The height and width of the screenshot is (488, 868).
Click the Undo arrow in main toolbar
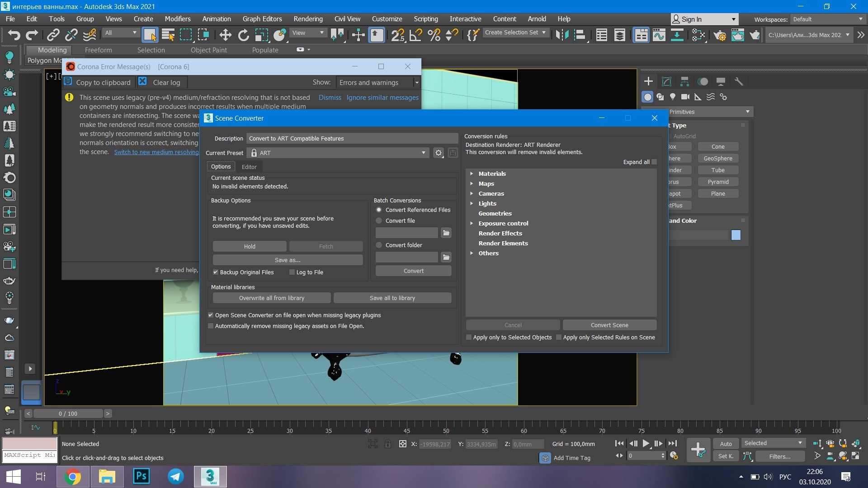(x=14, y=35)
